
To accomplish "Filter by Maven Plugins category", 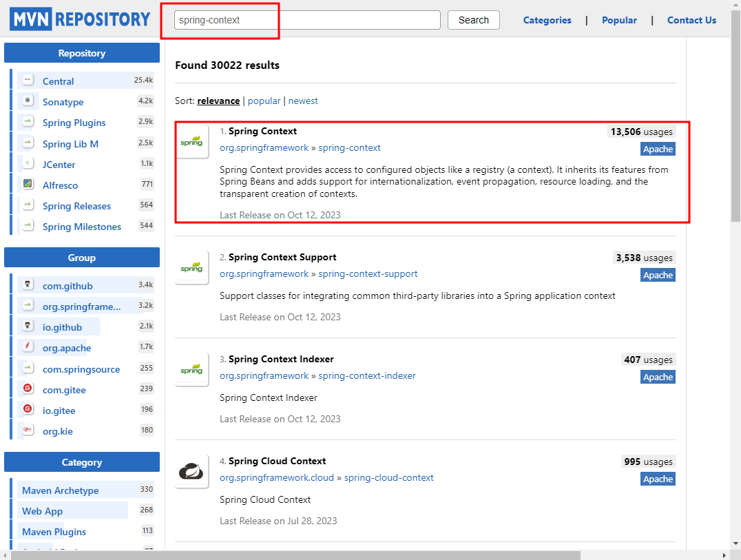I will pos(54,532).
